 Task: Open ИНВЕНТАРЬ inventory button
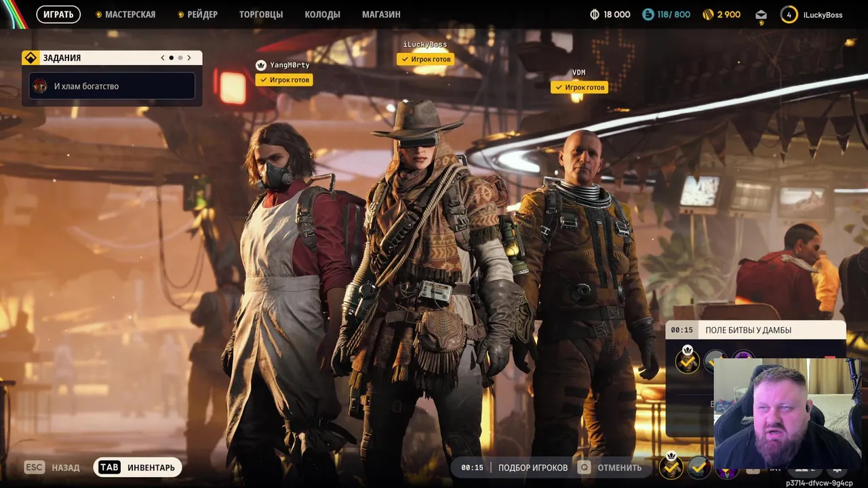(x=138, y=467)
